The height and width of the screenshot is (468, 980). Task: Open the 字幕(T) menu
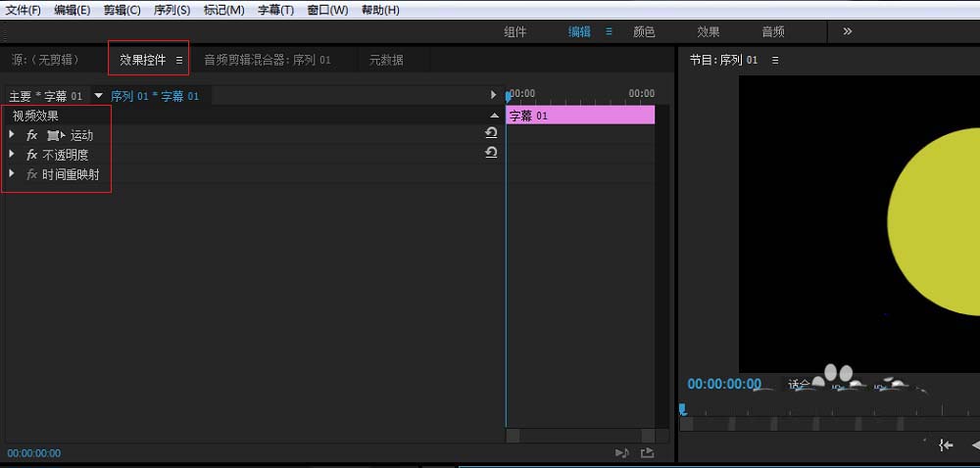click(x=275, y=10)
